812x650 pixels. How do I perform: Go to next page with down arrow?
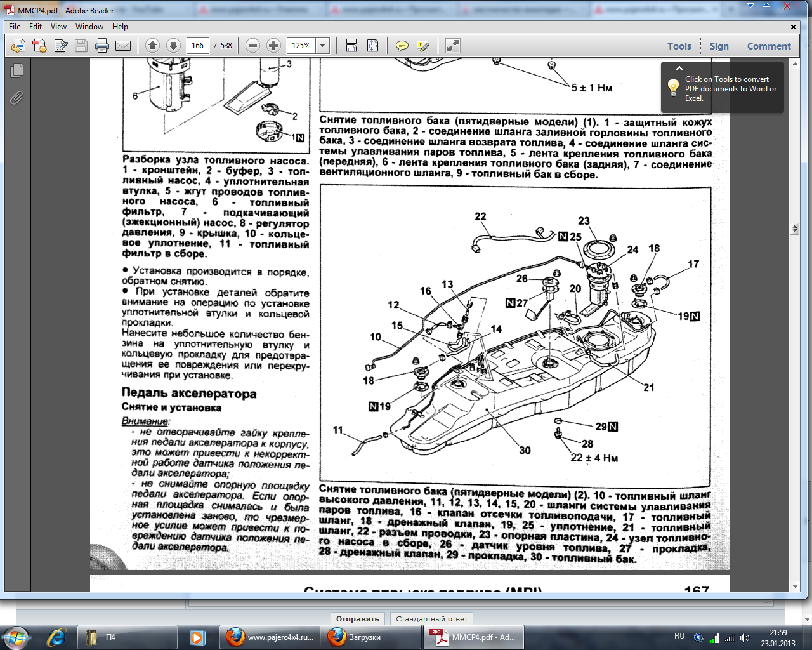click(173, 46)
